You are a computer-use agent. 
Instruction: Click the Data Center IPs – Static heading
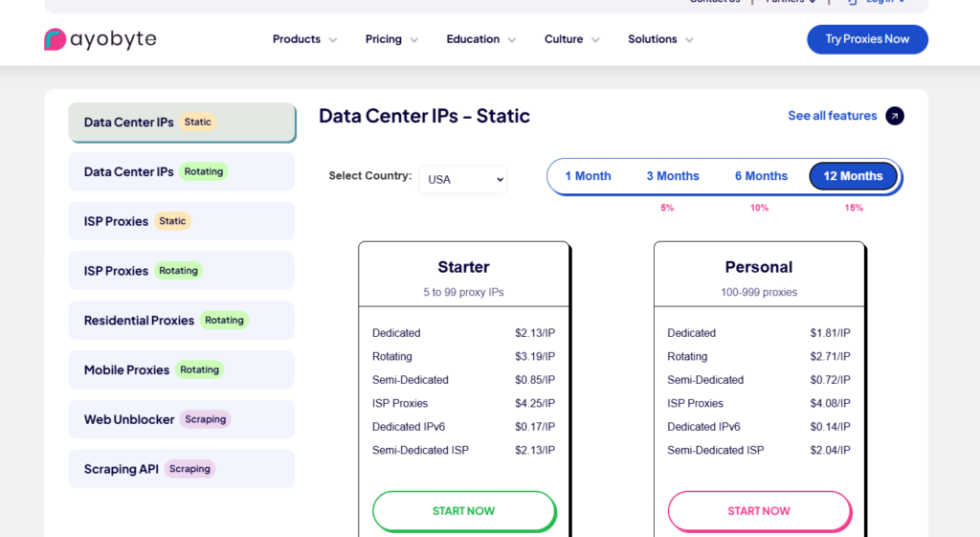[424, 116]
